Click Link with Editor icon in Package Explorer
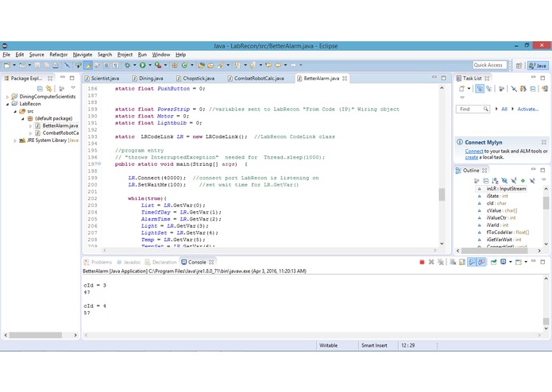This screenshot has height=392, width=552. pyautogui.click(x=48, y=89)
